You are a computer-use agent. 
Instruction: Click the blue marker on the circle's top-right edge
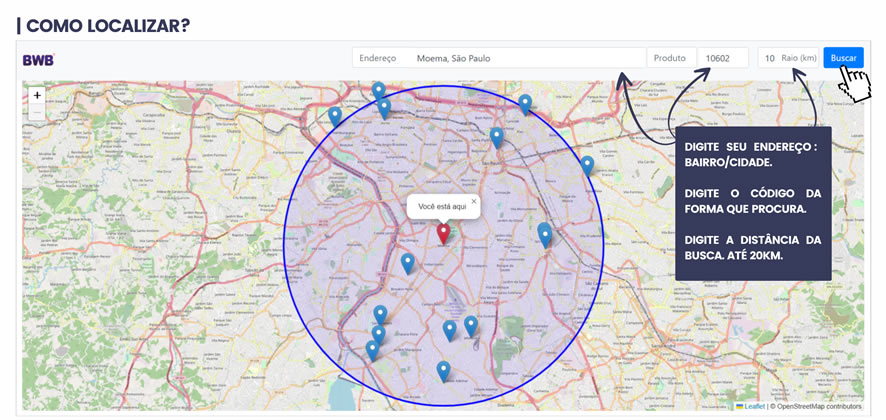click(x=525, y=103)
